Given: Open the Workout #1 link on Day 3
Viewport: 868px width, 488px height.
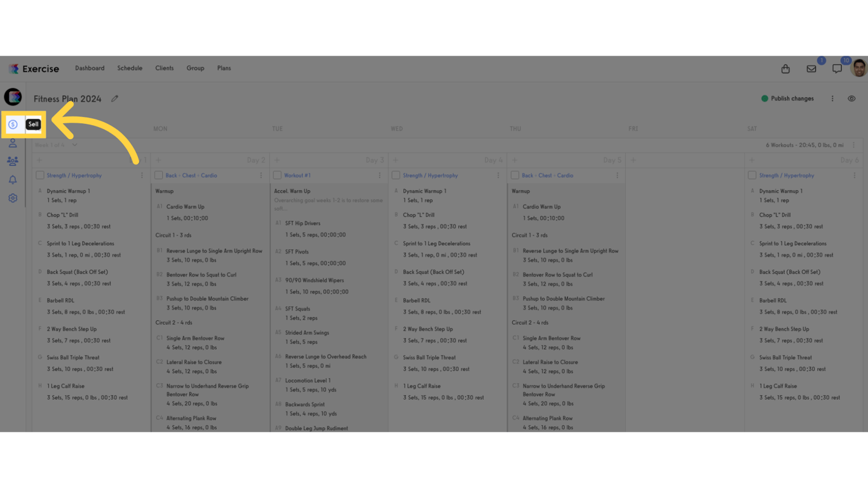Looking at the screenshot, I should (297, 175).
